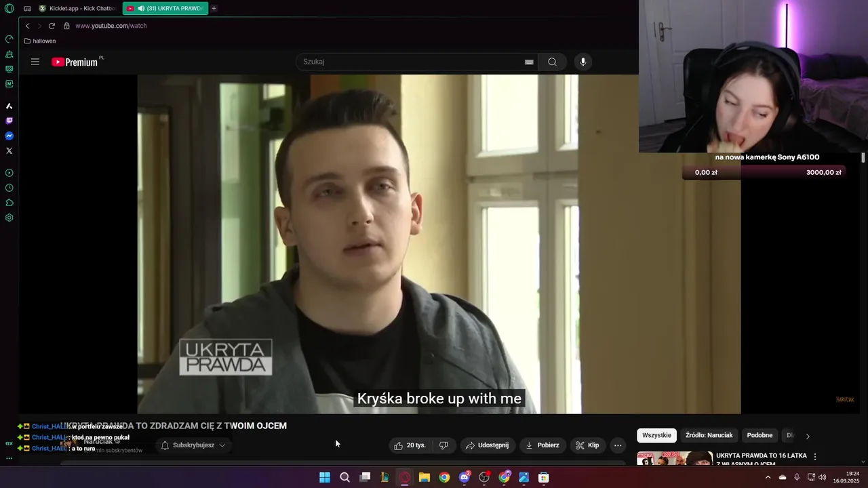Open File Explorer from the taskbar

pyautogui.click(x=425, y=477)
